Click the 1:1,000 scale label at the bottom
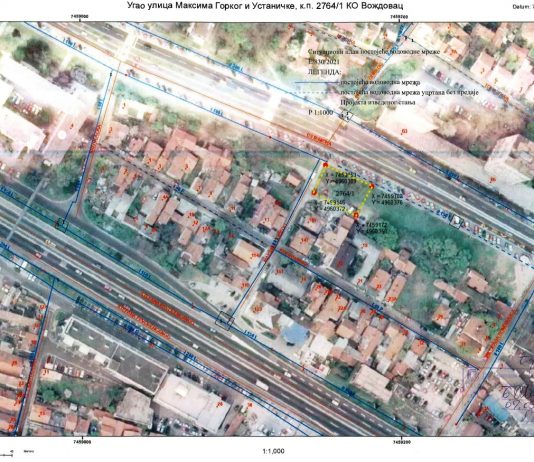Image resolution: width=534 pixels, height=462 pixels. (x=273, y=451)
